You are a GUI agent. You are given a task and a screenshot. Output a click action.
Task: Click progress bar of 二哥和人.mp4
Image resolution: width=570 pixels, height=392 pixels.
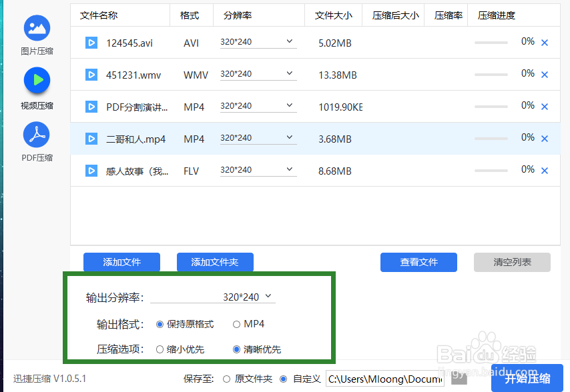pyautogui.click(x=491, y=138)
